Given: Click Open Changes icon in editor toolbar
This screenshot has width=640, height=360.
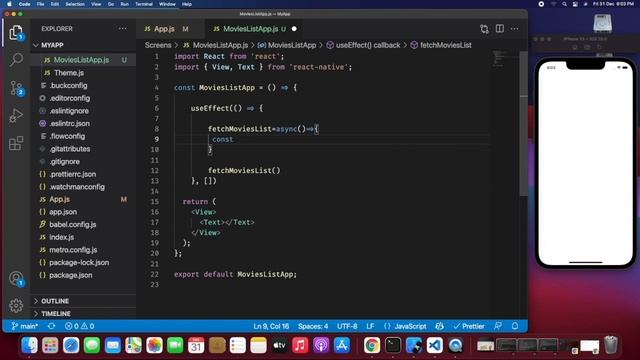Looking at the screenshot, I should [x=484, y=29].
